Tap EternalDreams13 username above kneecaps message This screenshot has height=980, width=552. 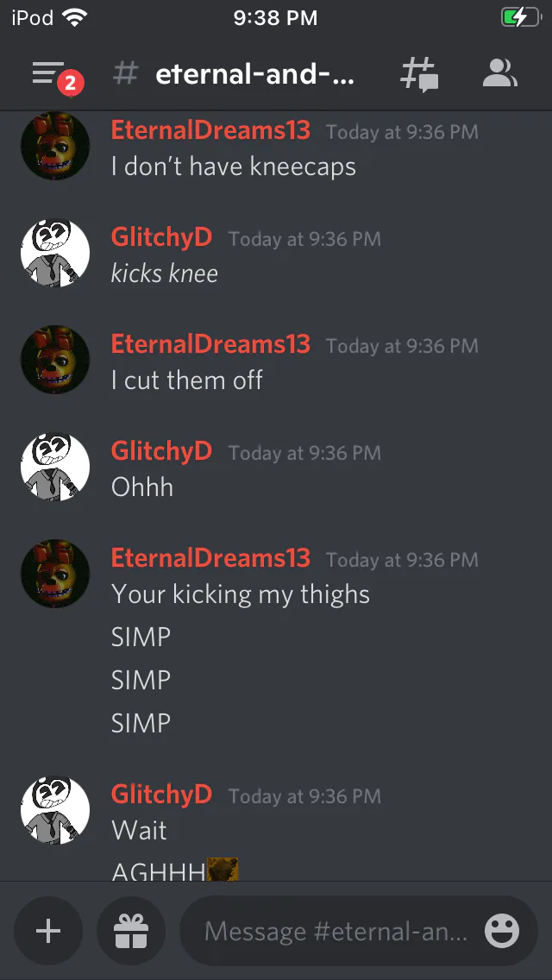tap(210, 130)
